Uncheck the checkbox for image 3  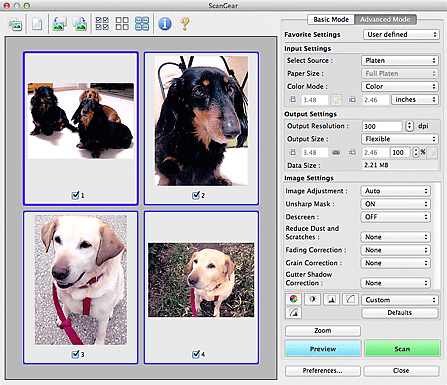75,354
